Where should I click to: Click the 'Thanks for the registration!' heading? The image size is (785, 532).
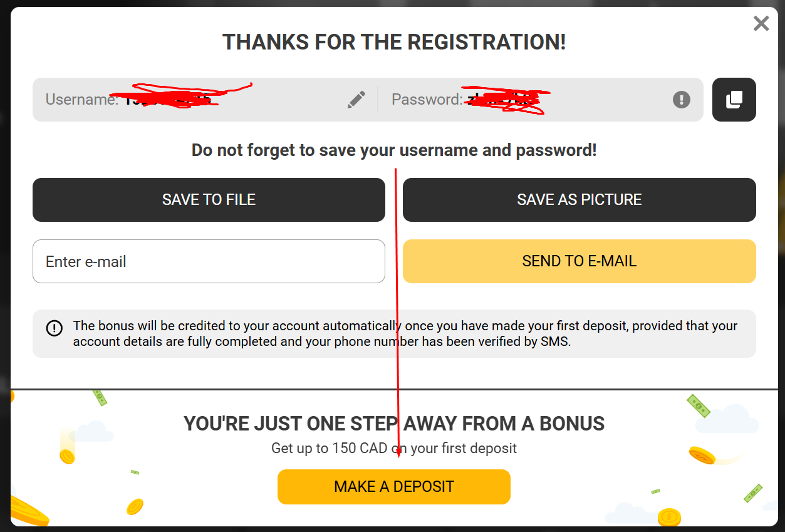(x=394, y=42)
